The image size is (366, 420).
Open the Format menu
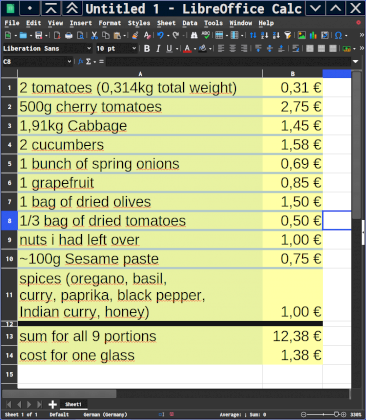click(110, 23)
